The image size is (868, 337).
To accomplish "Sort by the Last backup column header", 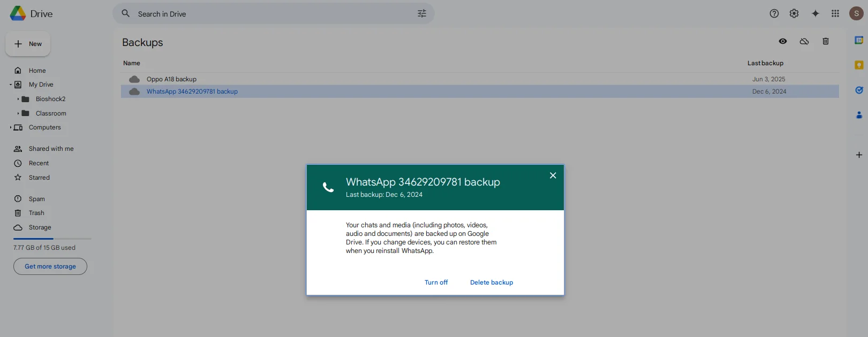I will (x=765, y=63).
